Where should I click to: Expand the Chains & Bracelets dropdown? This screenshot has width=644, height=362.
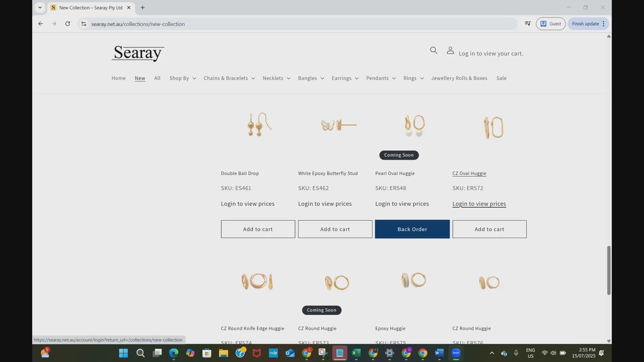click(x=229, y=78)
